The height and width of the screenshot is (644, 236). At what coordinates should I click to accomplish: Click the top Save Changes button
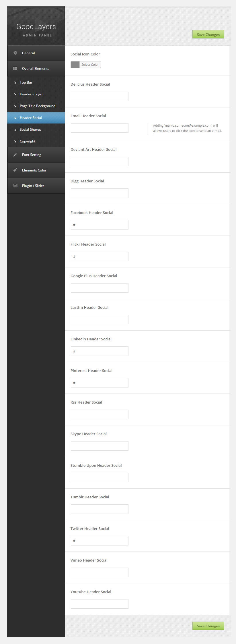(208, 34)
